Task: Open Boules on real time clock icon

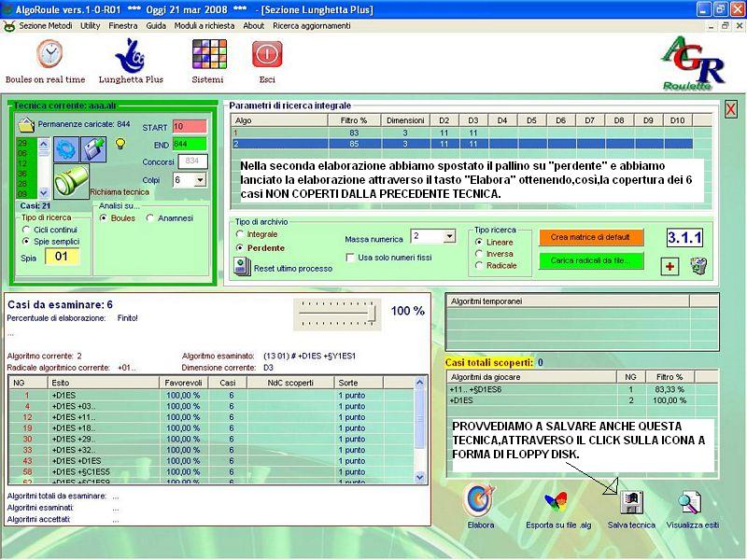Action: point(49,54)
